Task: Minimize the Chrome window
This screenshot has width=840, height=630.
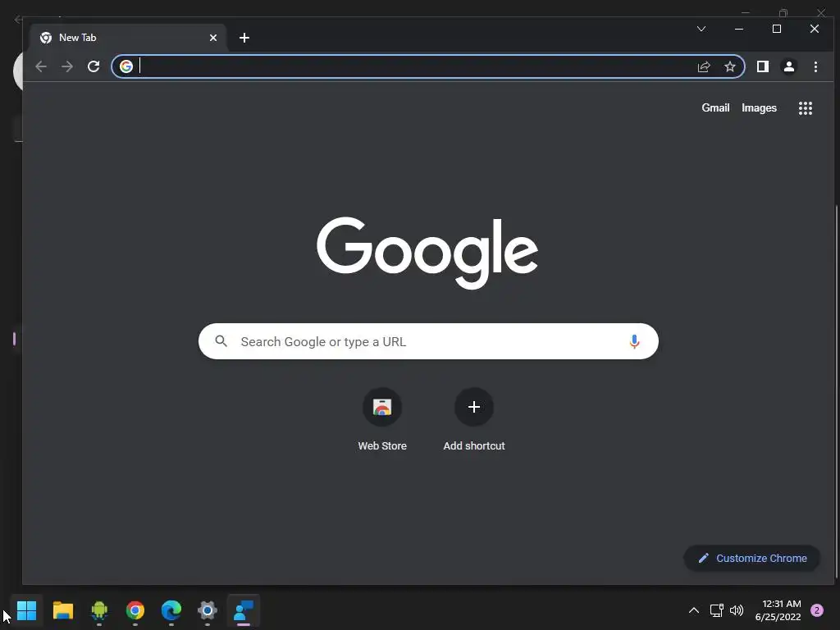Action: point(739,29)
